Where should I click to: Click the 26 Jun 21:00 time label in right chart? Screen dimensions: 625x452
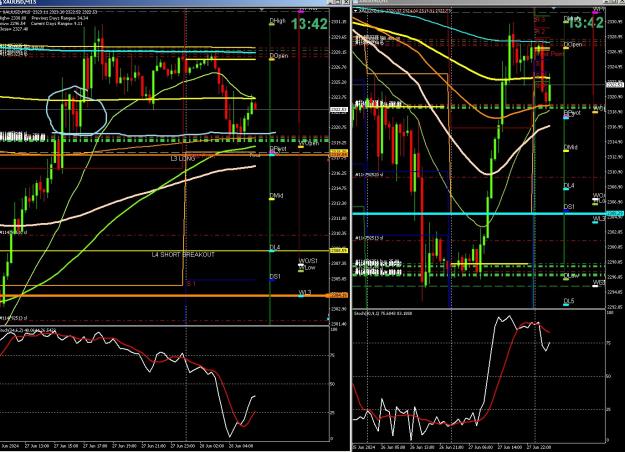coord(451,447)
